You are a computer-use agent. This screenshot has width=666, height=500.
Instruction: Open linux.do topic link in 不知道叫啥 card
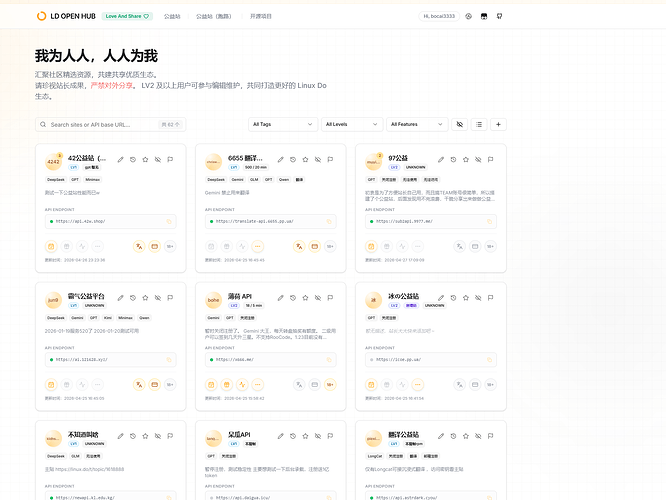(x=90, y=469)
